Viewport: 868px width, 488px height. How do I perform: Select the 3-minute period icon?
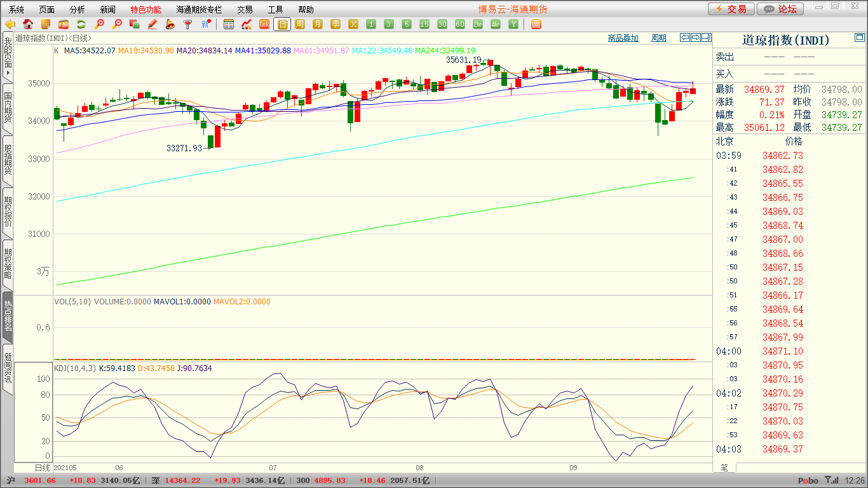[x=389, y=24]
